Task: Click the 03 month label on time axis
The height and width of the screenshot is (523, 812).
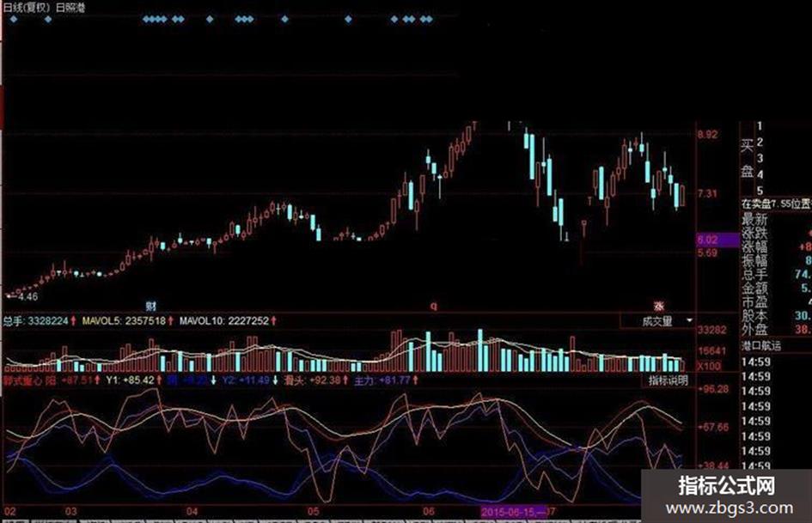Action: point(71,511)
